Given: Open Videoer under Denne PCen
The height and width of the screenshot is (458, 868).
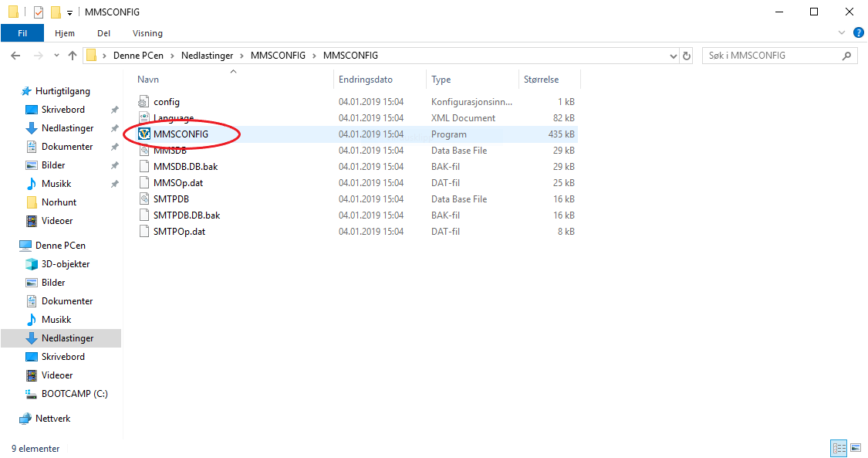Looking at the screenshot, I should 57,375.
